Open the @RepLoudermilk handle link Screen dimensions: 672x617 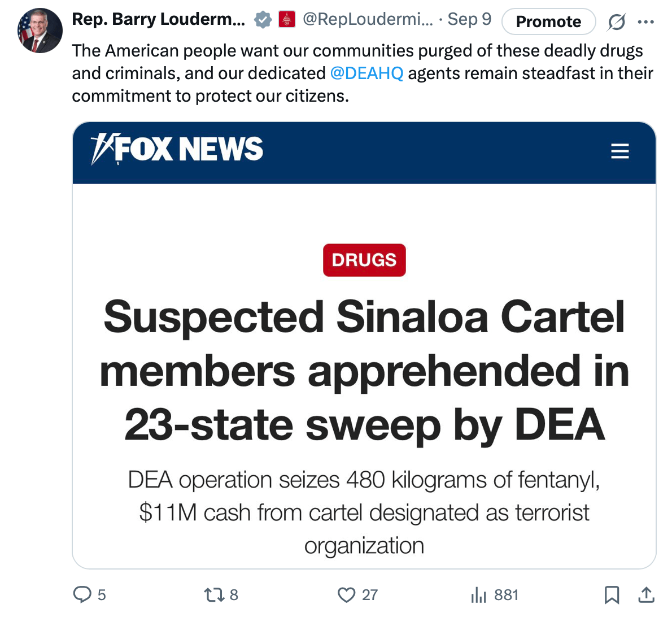tap(368, 19)
